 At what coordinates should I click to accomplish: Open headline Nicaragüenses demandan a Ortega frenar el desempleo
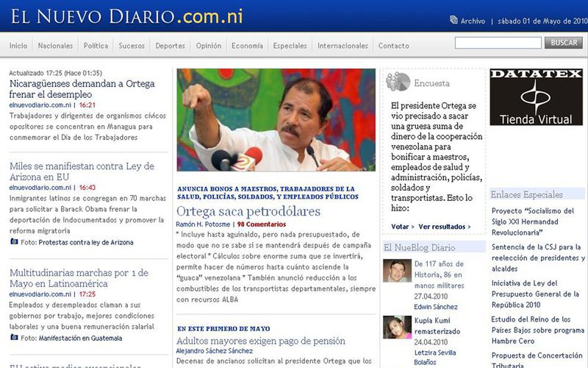pyautogui.click(x=82, y=88)
